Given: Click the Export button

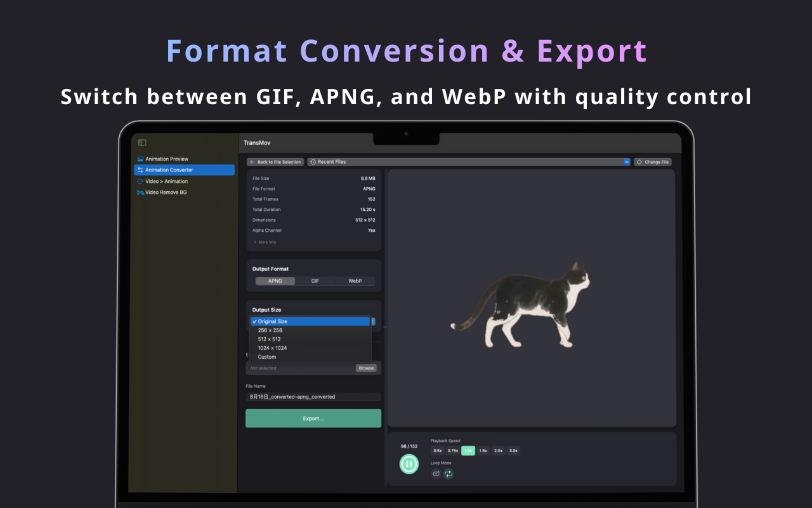Looking at the screenshot, I should tap(313, 418).
